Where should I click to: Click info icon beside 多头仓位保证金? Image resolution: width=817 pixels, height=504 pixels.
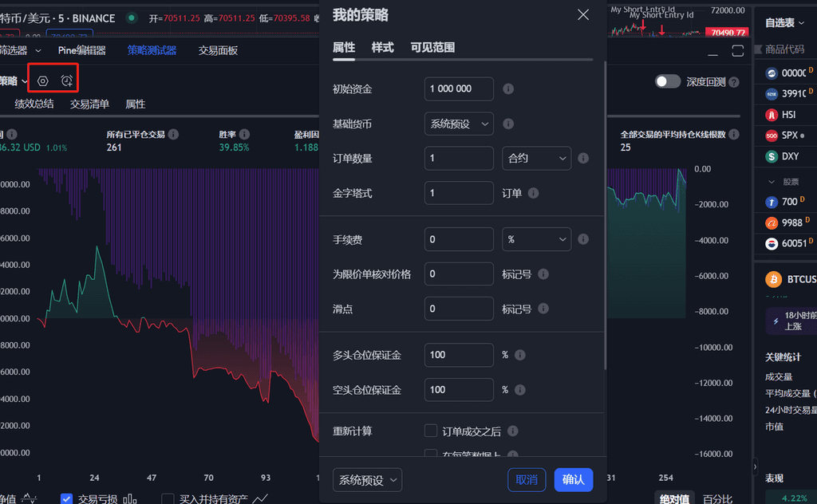coord(519,355)
